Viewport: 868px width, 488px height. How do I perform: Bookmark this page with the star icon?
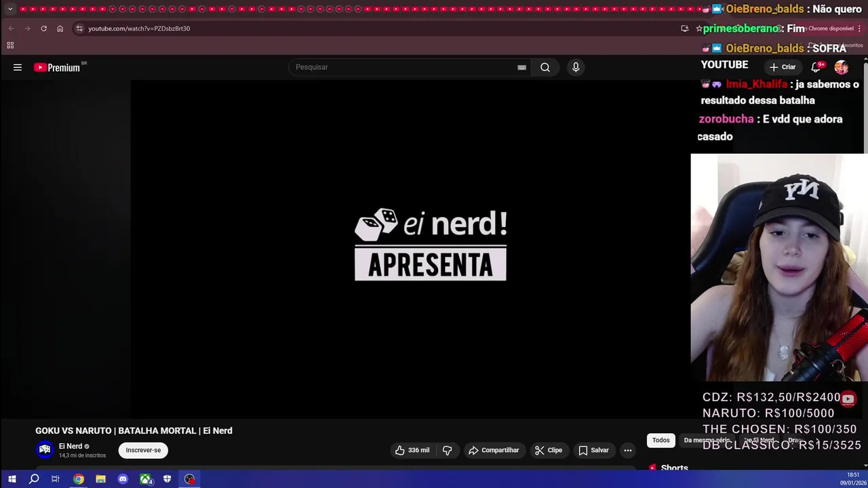699,28
